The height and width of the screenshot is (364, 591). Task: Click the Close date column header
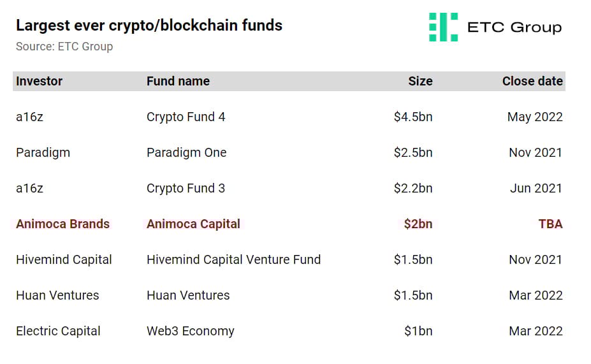tap(532, 81)
